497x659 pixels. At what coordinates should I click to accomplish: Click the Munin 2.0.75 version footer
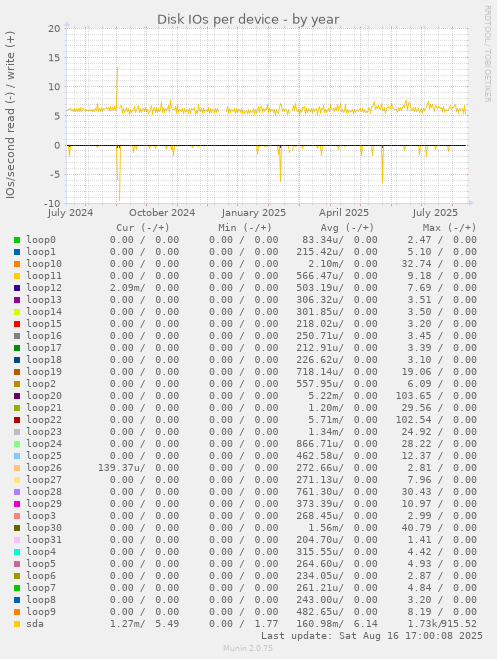248,648
